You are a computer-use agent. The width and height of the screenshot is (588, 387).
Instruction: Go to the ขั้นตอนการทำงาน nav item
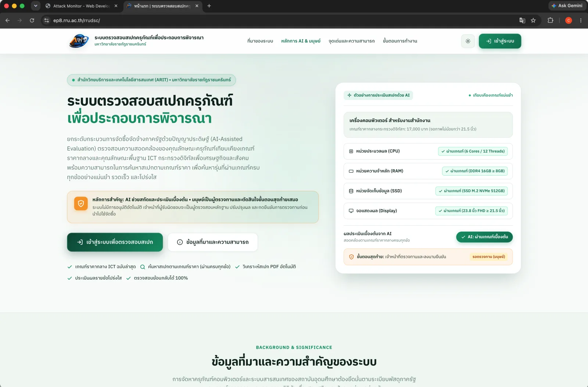[x=400, y=41]
